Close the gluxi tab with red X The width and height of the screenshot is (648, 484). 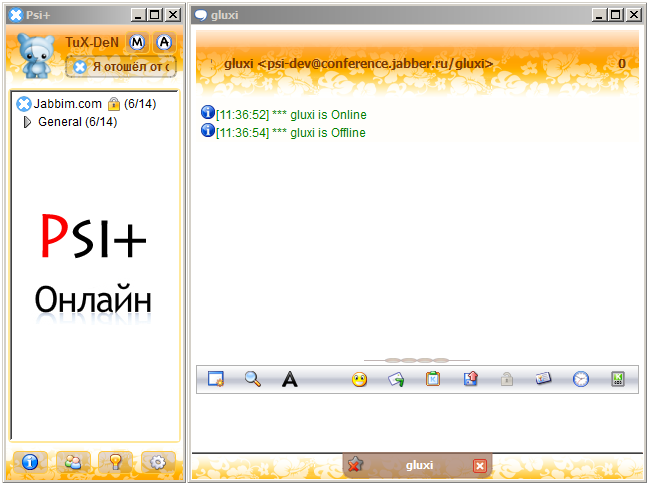pos(480,466)
